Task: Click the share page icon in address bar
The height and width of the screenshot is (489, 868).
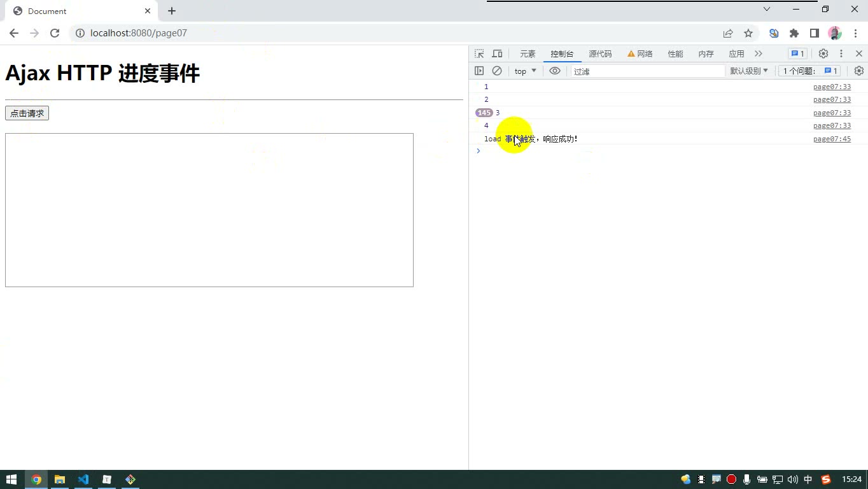Action: pos(728,33)
